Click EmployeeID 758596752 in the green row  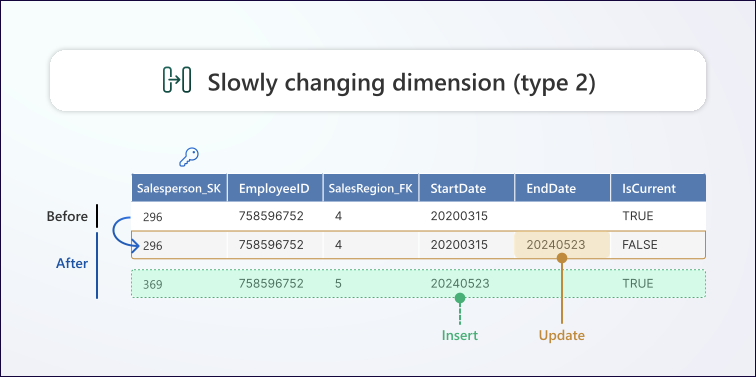coord(271,283)
